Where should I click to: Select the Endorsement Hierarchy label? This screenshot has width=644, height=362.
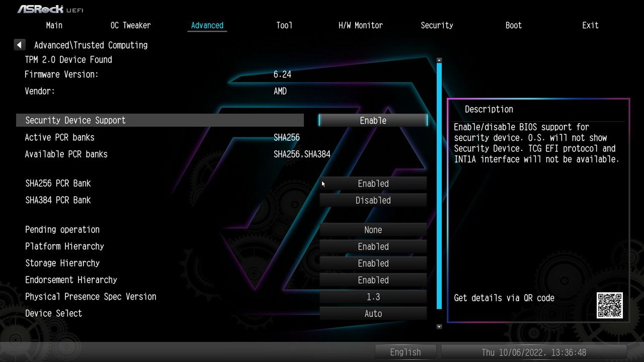click(x=71, y=280)
